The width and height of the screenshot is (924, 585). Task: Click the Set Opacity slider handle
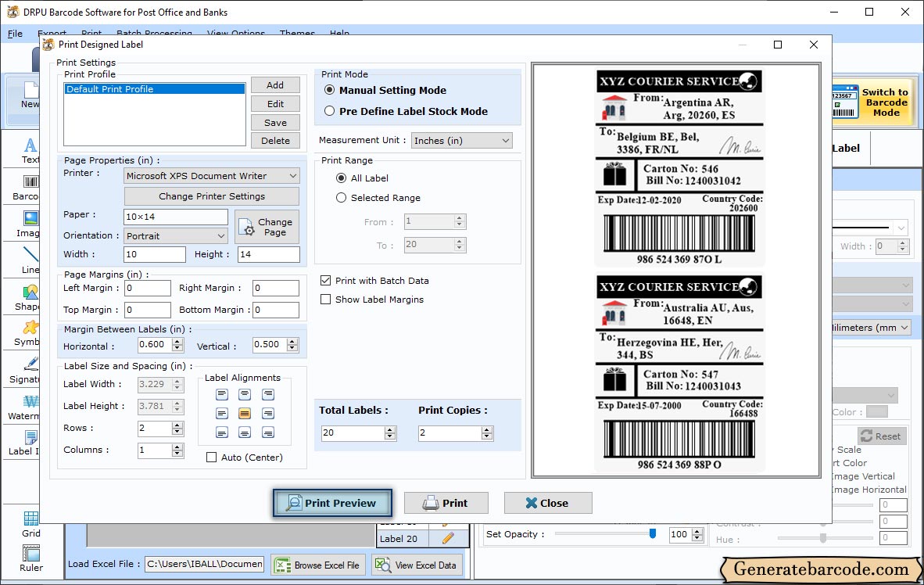(x=652, y=533)
